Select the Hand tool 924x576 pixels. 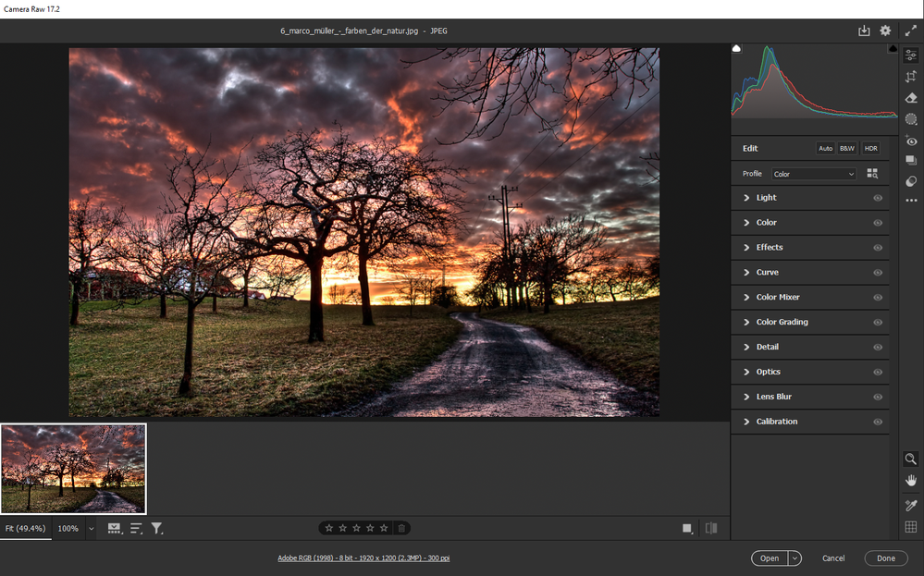911,481
